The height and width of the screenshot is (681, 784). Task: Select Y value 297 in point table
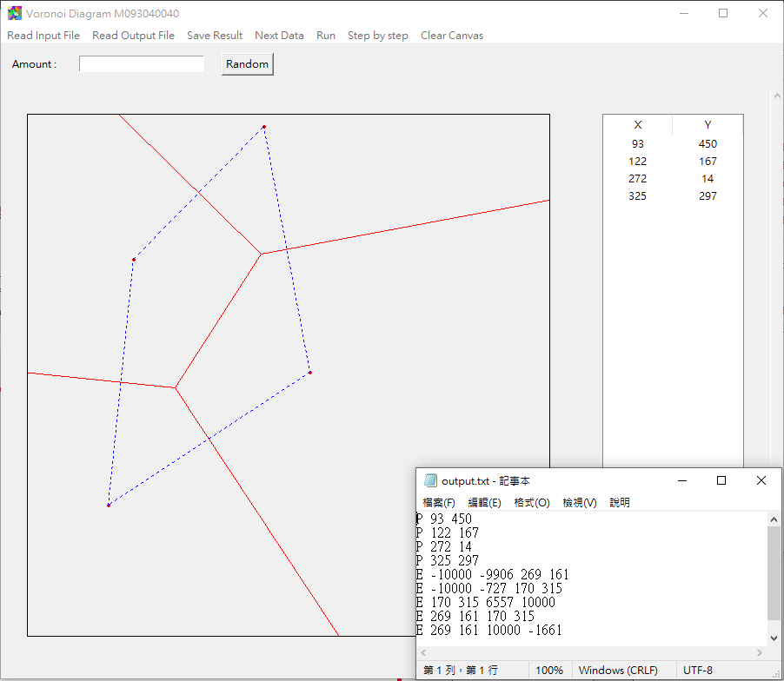tap(708, 196)
